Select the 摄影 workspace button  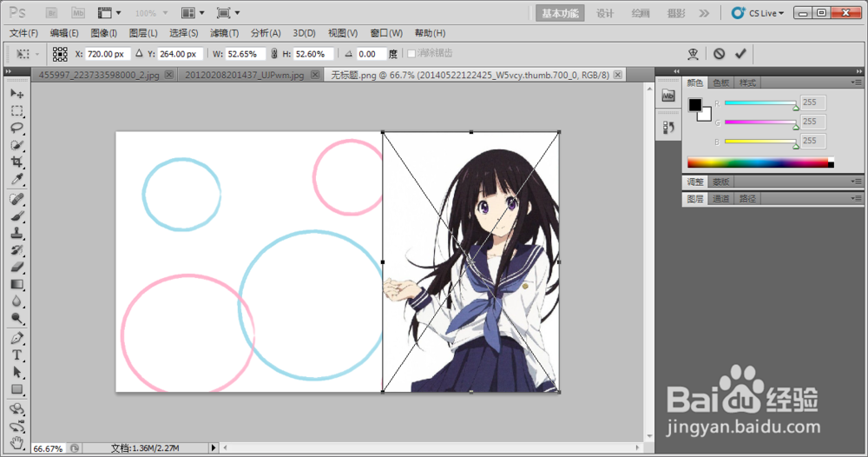(x=676, y=13)
